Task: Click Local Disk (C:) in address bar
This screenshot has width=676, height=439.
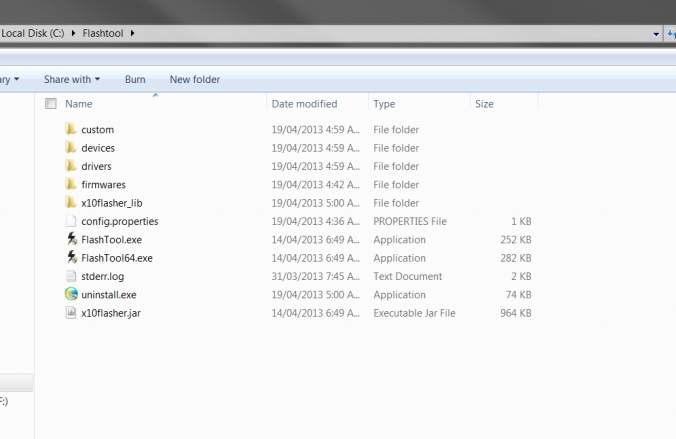Action: click(x=33, y=33)
